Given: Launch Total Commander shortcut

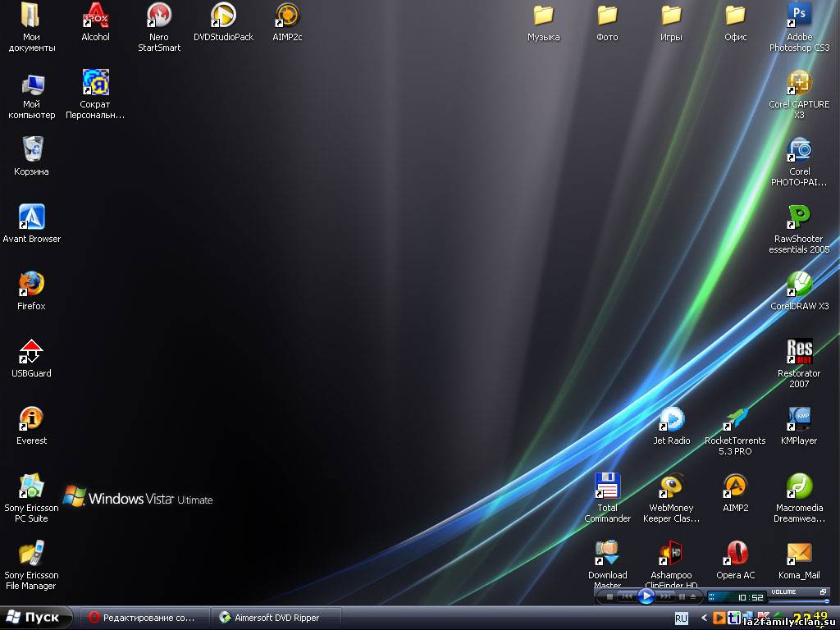Looking at the screenshot, I should click(607, 486).
